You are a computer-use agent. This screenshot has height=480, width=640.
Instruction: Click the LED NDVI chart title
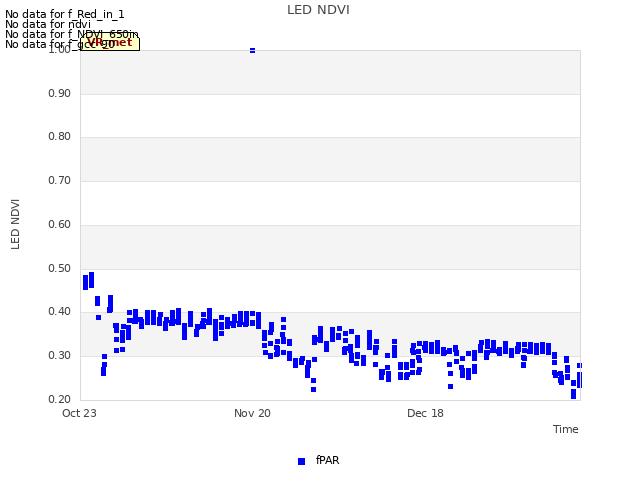coord(318,10)
